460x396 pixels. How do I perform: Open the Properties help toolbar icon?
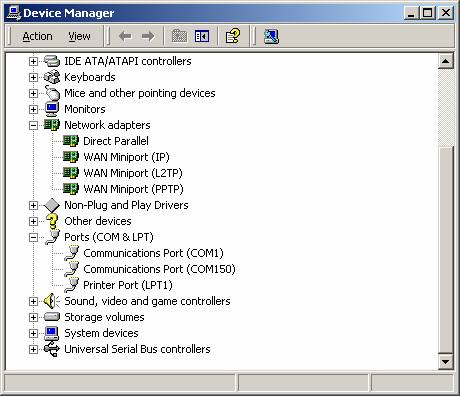[233, 36]
